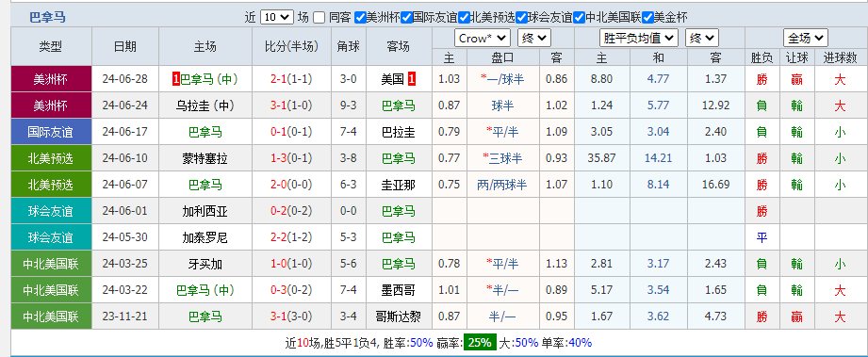Click the 中北美国联 label in the 24-03-25 row
Image resolution: width=868 pixels, height=357 pixels.
point(50,264)
